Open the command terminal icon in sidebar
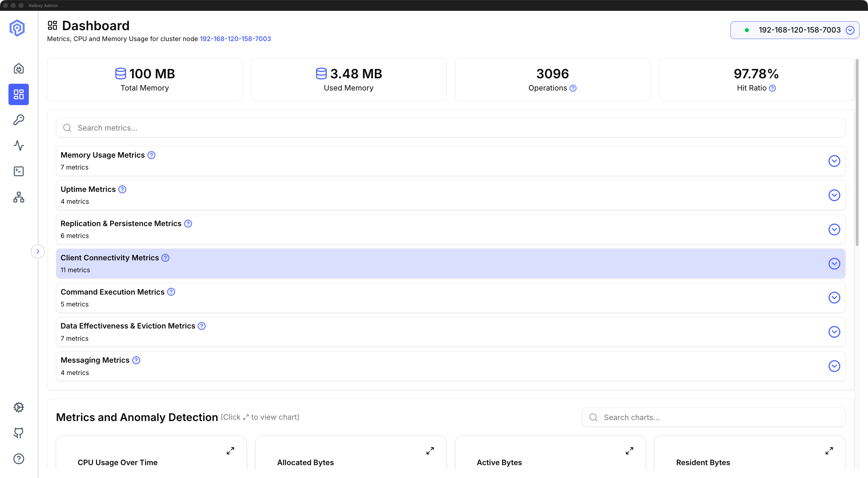The width and height of the screenshot is (868, 478). [x=19, y=171]
